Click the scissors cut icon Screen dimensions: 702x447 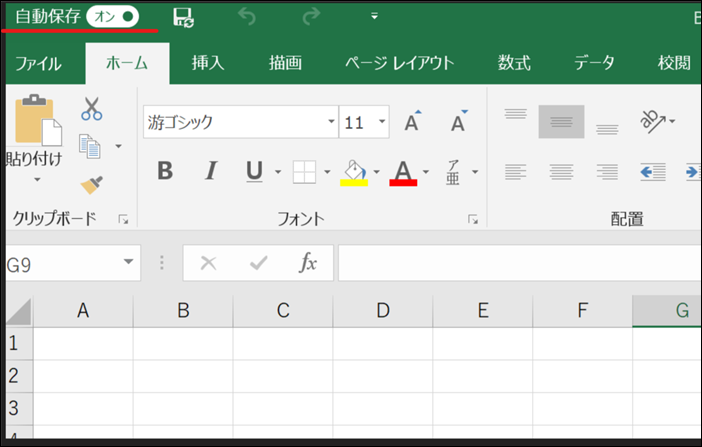(92, 109)
